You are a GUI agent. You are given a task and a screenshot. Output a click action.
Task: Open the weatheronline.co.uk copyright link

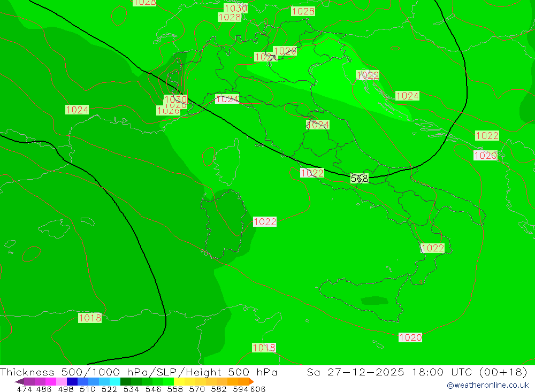tap(487, 385)
